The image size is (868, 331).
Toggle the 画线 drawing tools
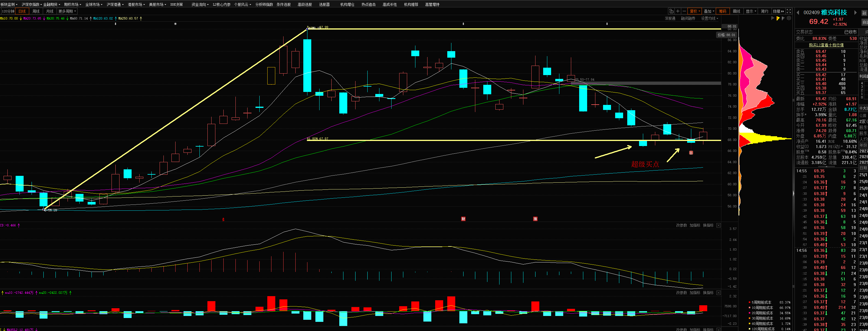coord(737,11)
